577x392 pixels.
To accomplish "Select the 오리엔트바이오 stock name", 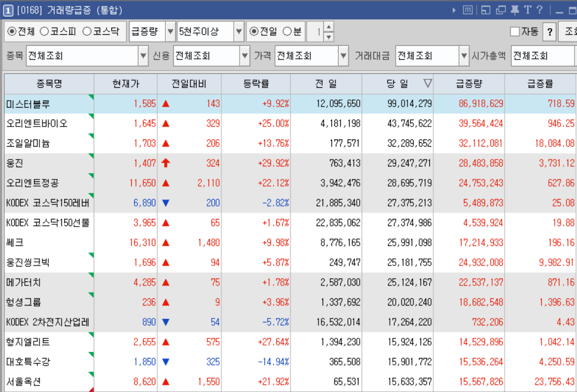I will (37, 124).
